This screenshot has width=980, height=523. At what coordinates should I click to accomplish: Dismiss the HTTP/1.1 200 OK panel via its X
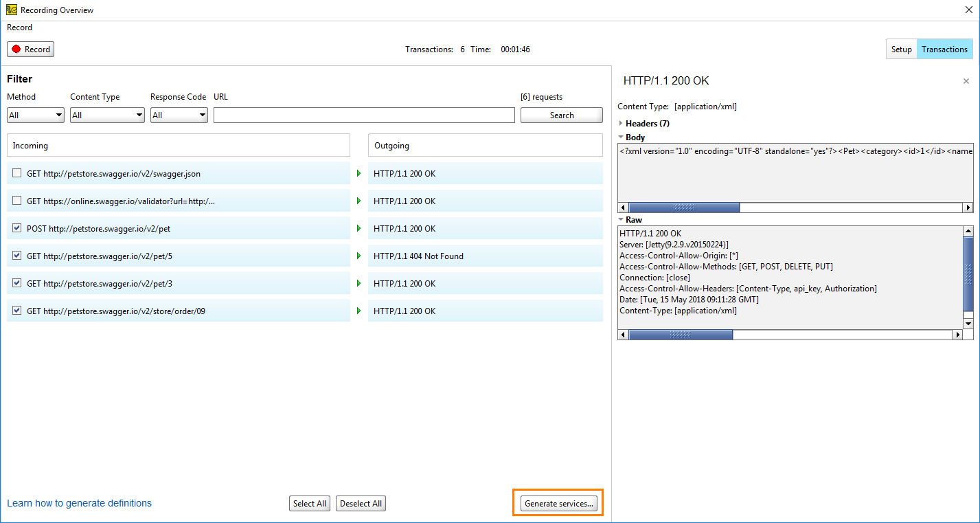[966, 81]
